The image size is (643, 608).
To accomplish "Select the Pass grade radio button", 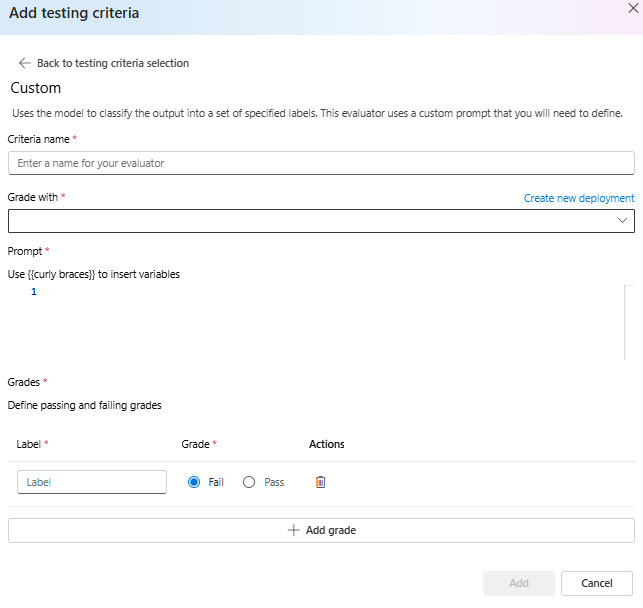I will tap(249, 482).
